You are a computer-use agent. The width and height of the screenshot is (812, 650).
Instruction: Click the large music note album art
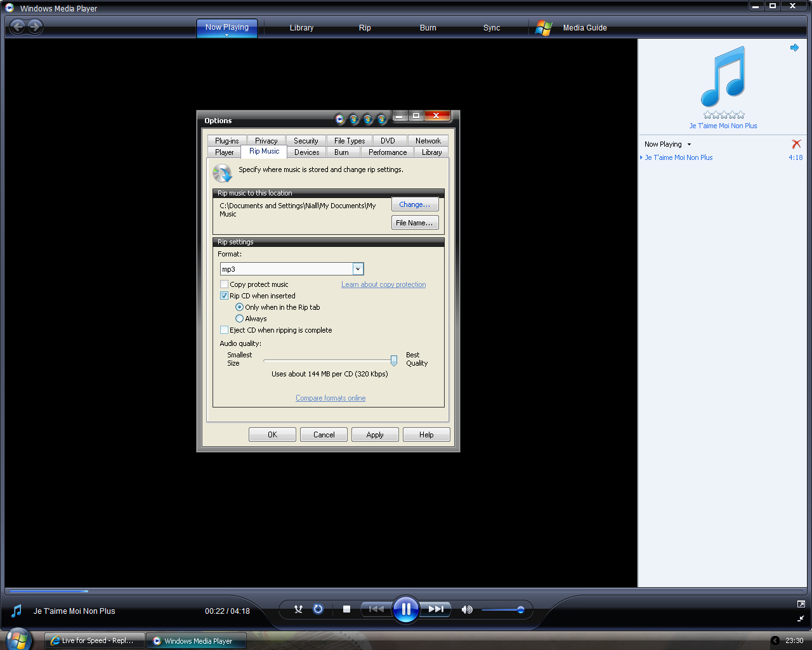click(x=723, y=76)
